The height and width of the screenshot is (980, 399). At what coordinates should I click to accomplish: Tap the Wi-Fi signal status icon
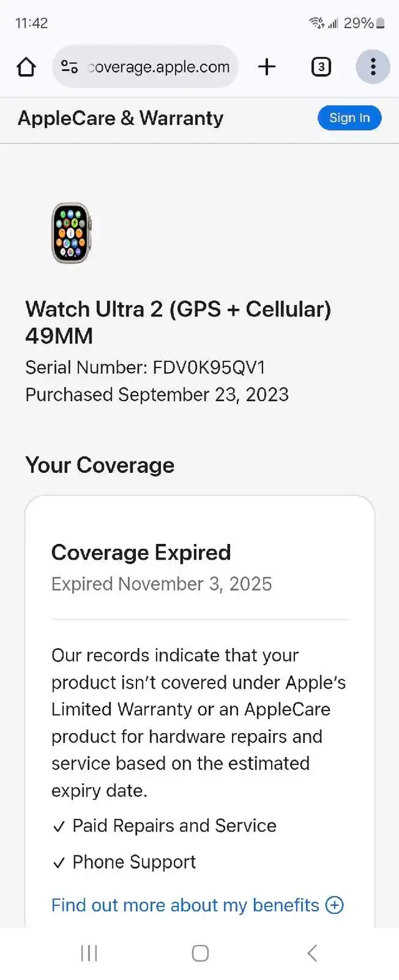click(316, 24)
